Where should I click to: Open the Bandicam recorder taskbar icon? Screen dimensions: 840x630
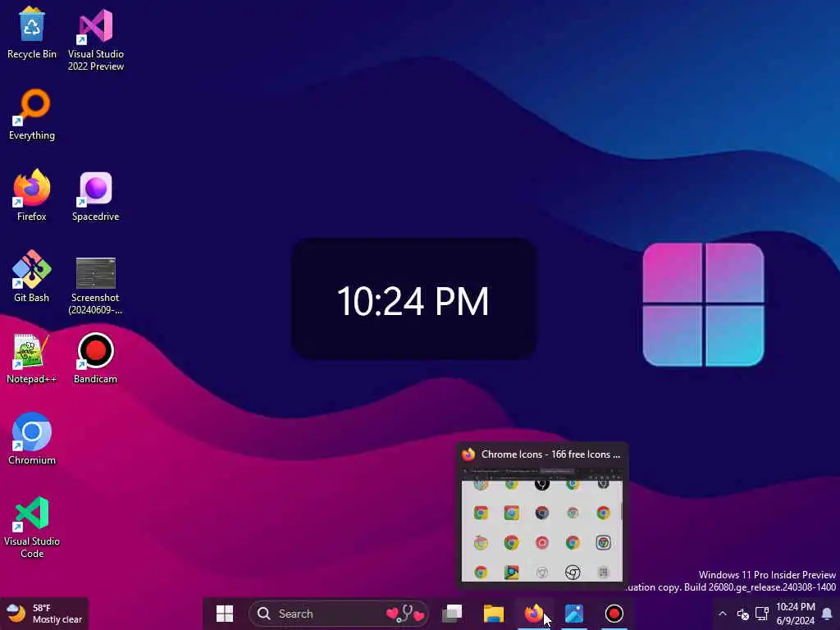pos(614,614)
